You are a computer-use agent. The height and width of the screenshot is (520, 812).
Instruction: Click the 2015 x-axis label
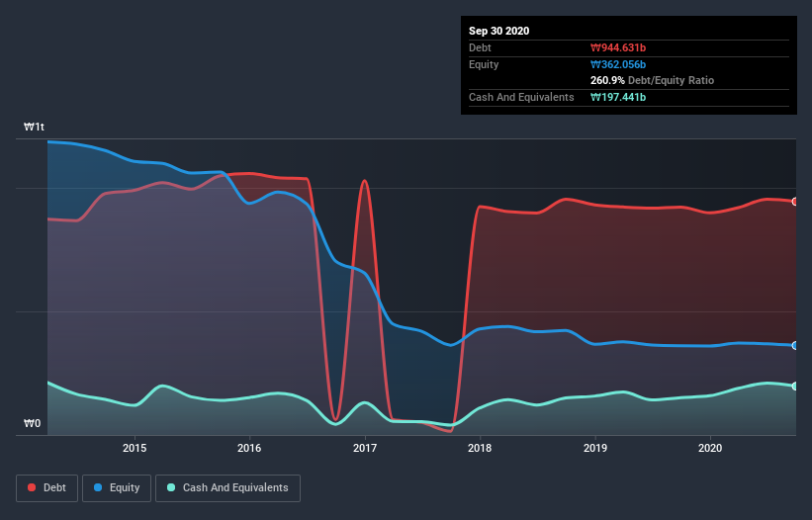135,448
